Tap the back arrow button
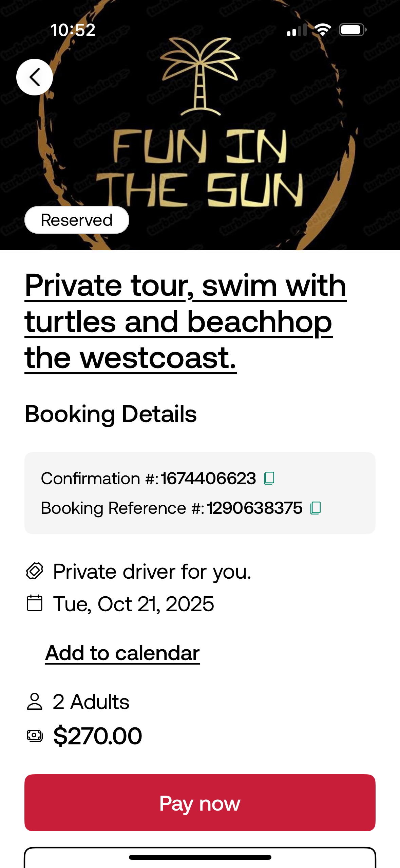 point(35,77)
